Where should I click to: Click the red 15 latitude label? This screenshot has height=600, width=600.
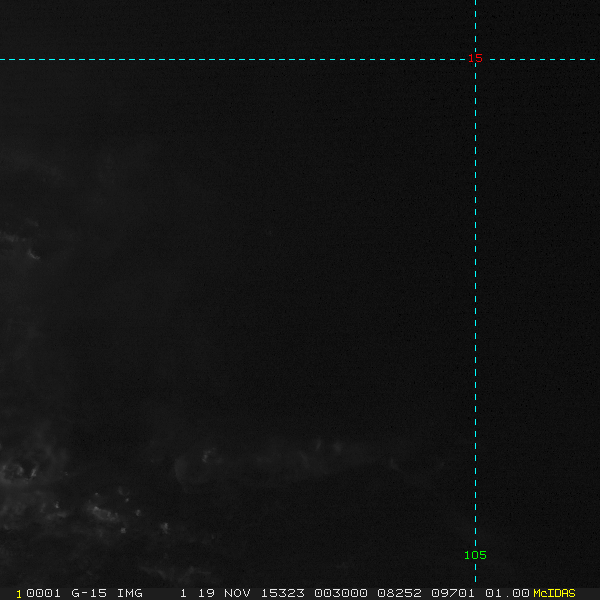coord(475,58)
